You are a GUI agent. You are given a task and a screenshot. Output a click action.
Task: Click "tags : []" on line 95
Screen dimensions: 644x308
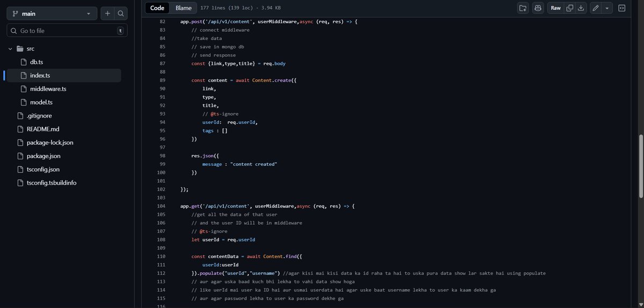(x=215, y=130)
